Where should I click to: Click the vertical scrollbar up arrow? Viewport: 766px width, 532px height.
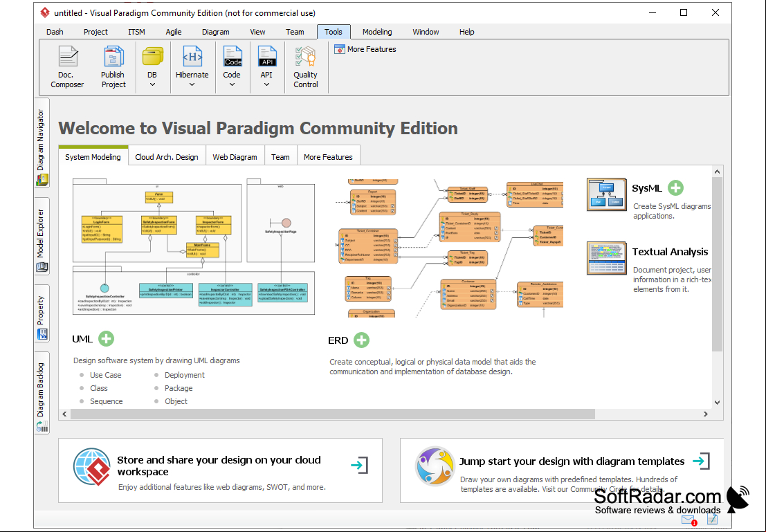point(717,172)
